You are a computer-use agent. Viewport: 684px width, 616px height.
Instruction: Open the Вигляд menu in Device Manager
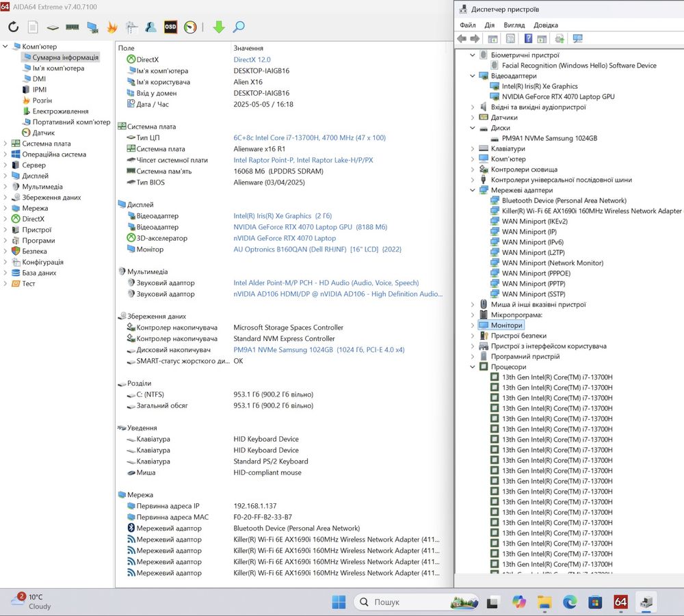point(514,25)
